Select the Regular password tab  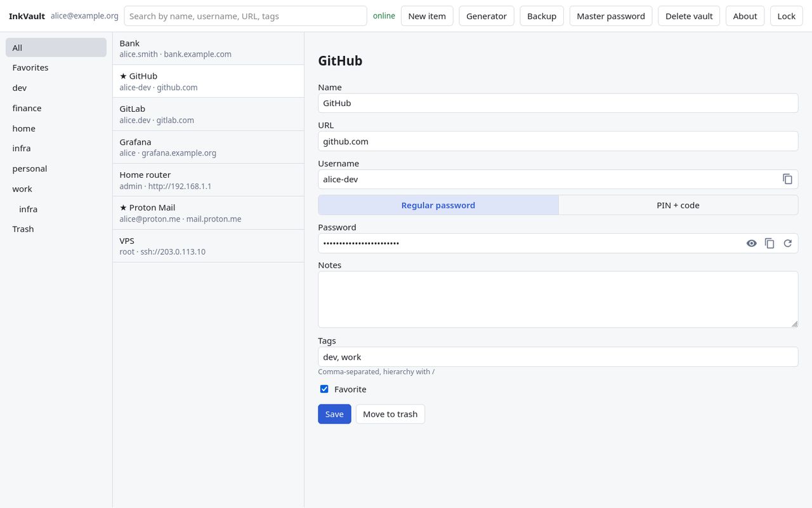438,205
